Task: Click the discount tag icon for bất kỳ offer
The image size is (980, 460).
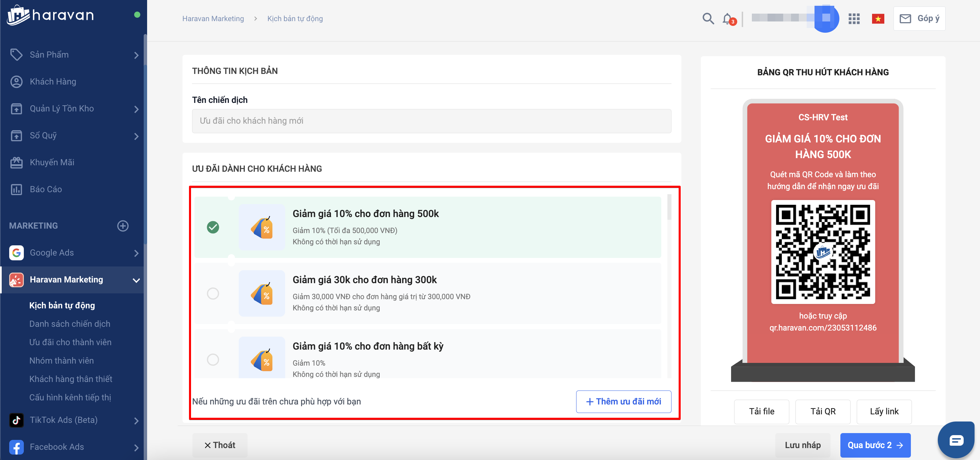Action: point(262,358)
